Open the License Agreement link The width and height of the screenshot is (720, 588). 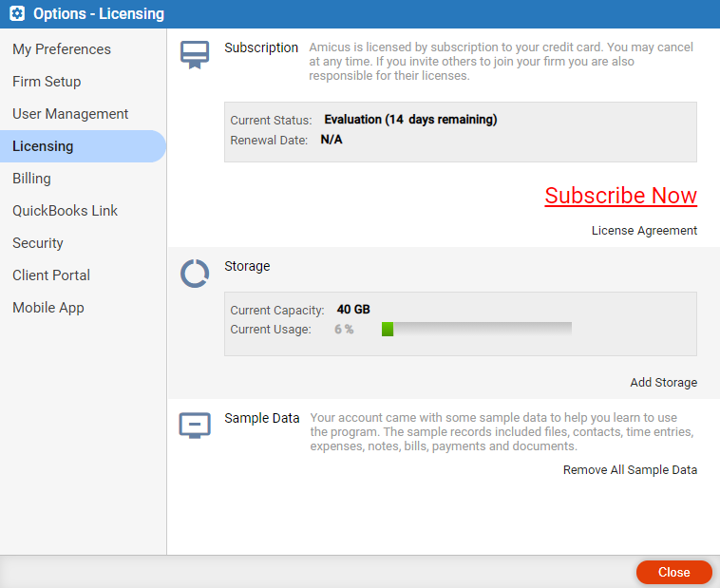644,230
